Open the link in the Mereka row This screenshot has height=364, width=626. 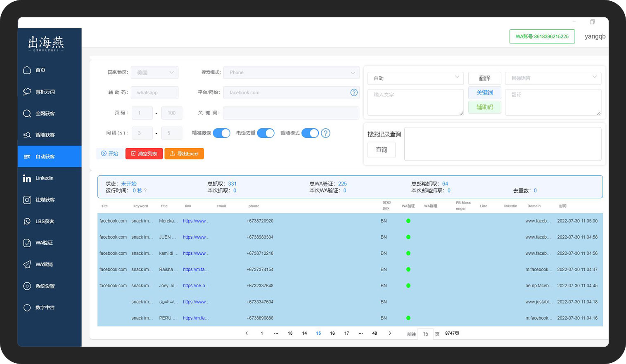(x=196, y=221)
